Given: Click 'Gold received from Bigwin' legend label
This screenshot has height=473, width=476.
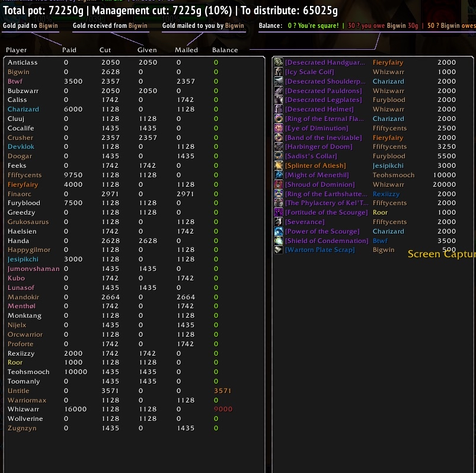Looking at the screenshot, I should pyautogui.click(x=110, y=25).
